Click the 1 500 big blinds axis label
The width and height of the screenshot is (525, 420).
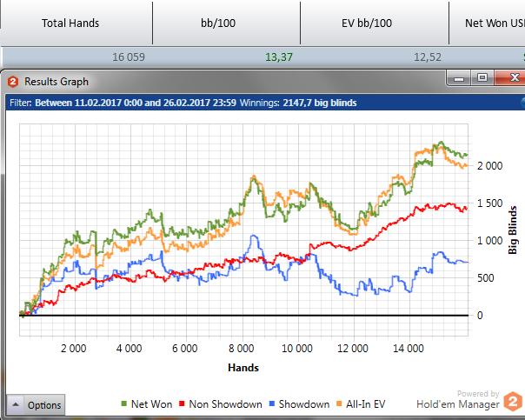(x=489, y=203)
